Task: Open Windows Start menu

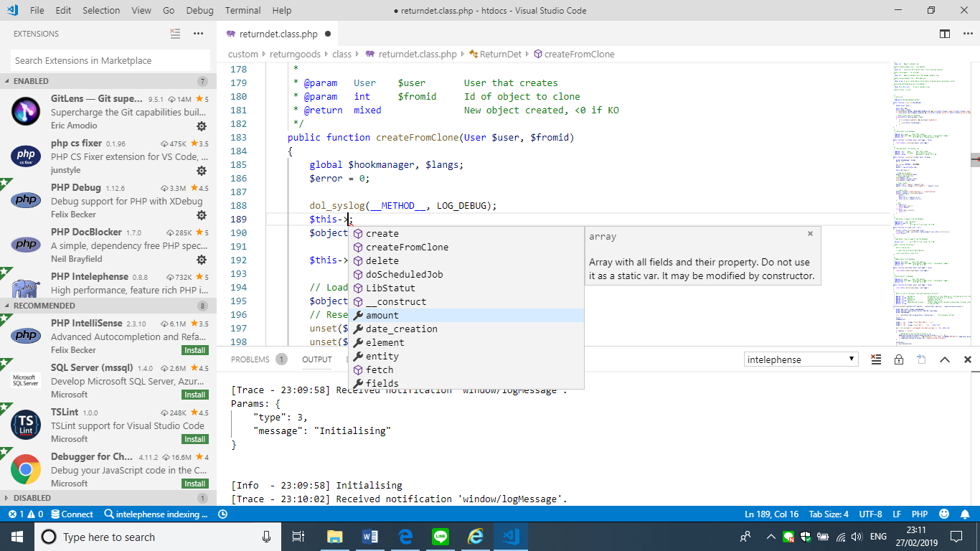Action: coord(17,537)
